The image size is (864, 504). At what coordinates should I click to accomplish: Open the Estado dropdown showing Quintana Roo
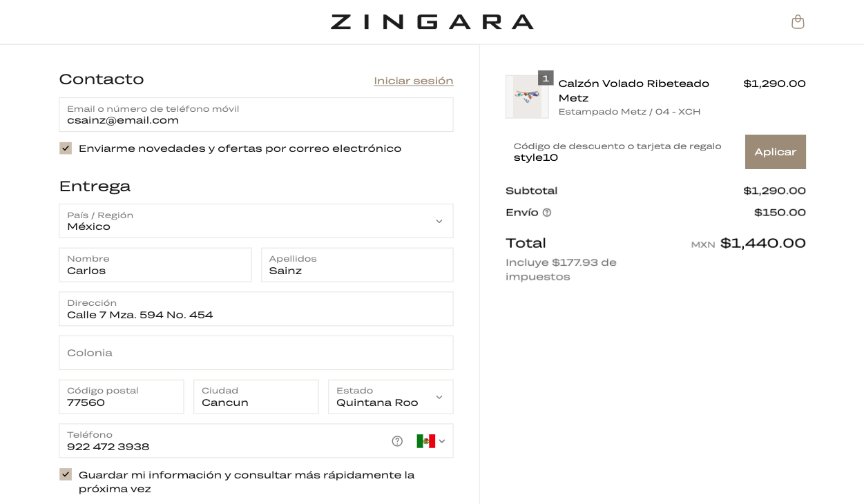pyautogui.click(x=390, y=397)
